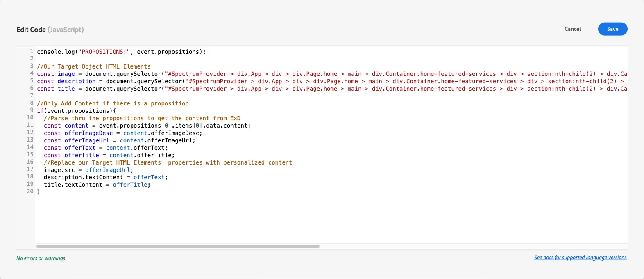Click the 'description.textContent = offerText;' line
644x279 pixels.
(106, 177)
